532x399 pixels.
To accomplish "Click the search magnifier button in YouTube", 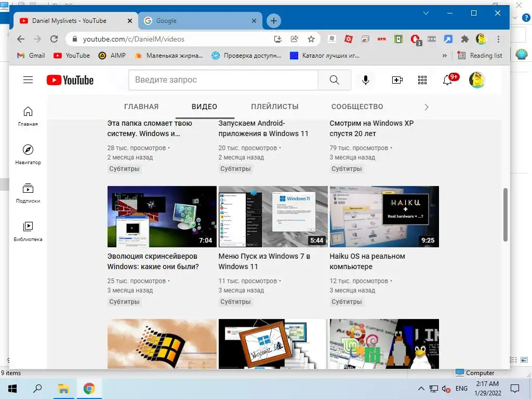I will [334, 80].
